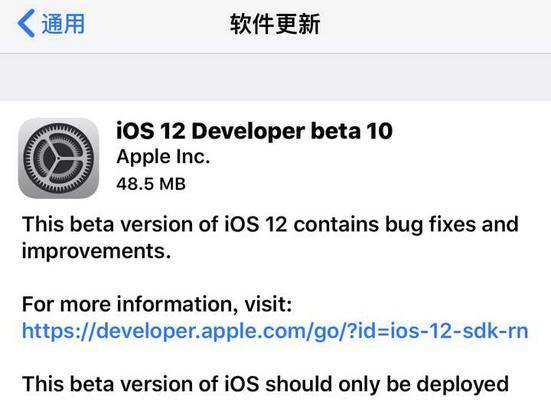Tap the 'should only be deployed' notice line

387,384
